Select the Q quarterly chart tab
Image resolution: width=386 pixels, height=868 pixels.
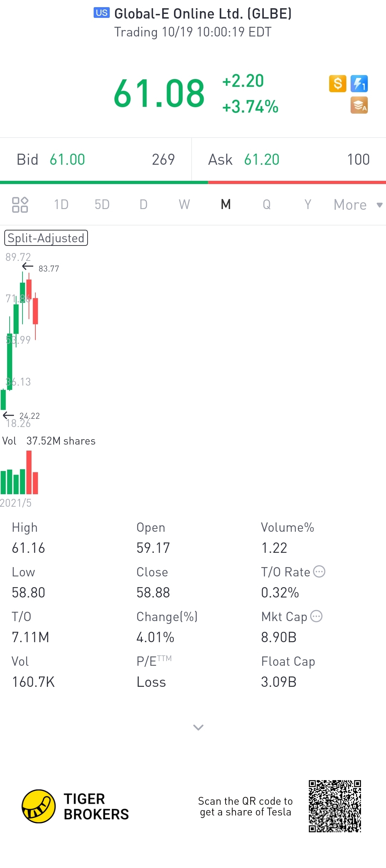(x=267, y=205)
